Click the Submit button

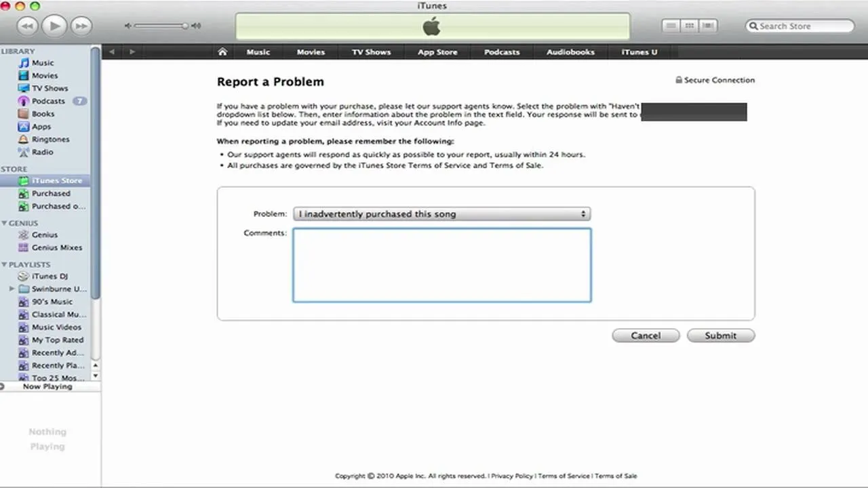(x=720, y=335)
